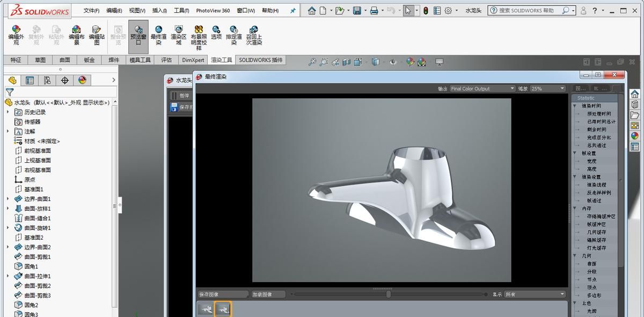This screenshot has width=644, height=317.
Task: Switch to the DimXpert tab
Action: click(193, 60)
